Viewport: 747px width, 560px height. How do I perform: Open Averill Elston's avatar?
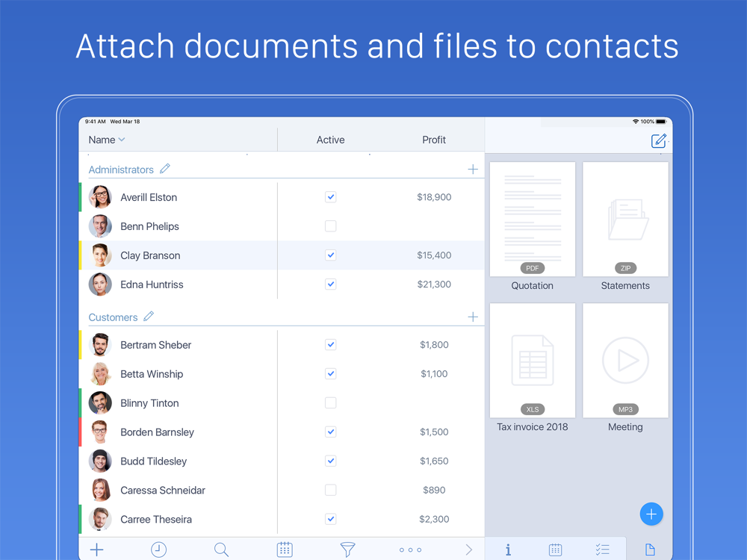(100, 197)
